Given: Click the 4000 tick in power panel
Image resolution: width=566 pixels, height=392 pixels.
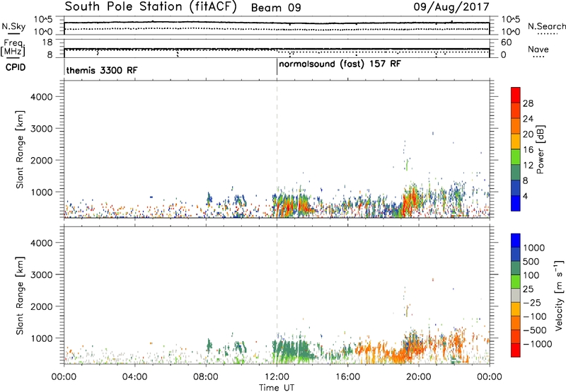Looking at the screenshot, I should [x=41, y=97].
